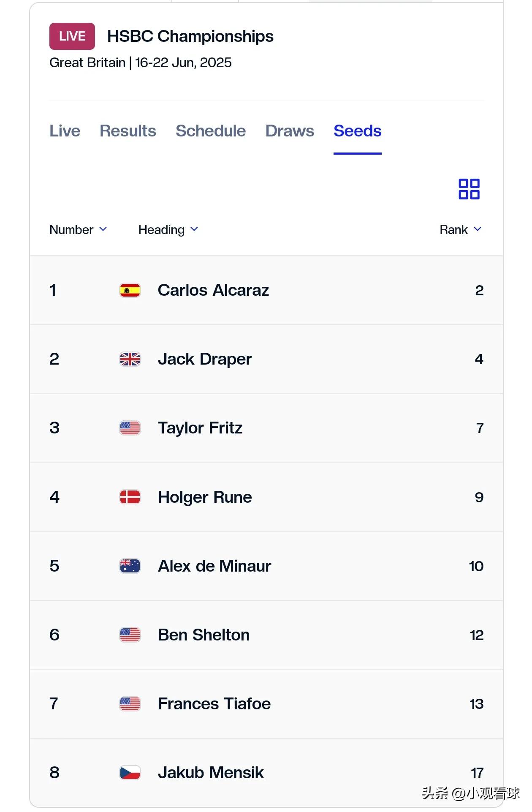Image resolution: width=532 pixels, height=812 pixels.
Task: Sort by Number column dropdown
Action: tap(78, 230)
